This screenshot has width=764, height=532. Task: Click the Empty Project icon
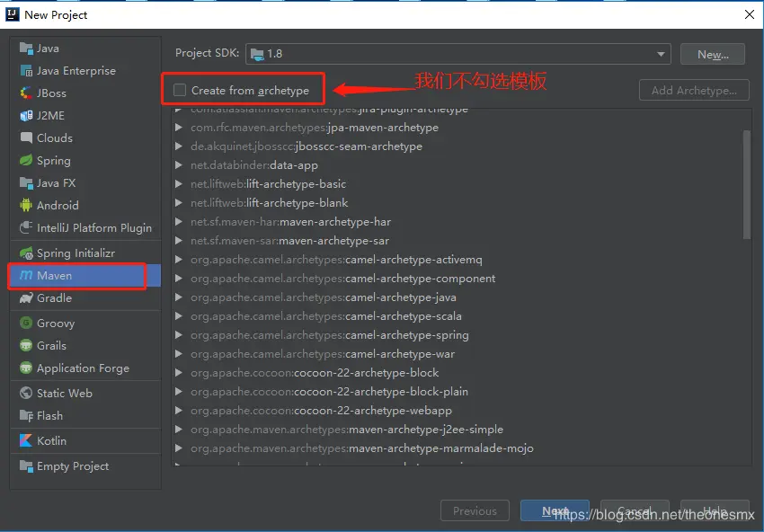[26, 465]
